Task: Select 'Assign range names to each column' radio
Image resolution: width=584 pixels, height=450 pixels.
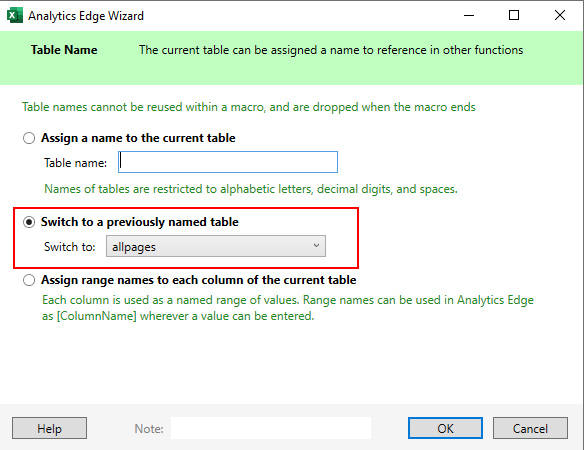Action: pos(29,280)
